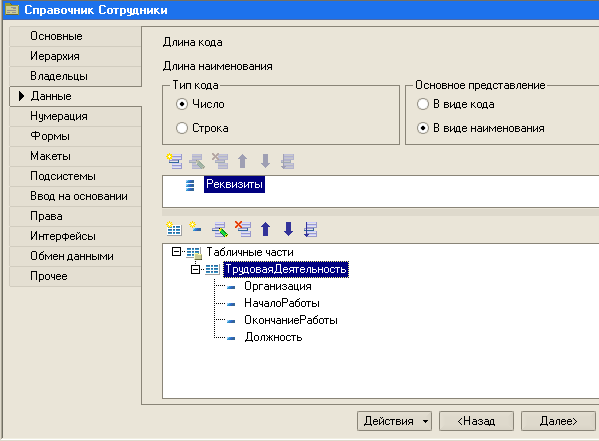Screen dimensions: 599x441
Task: Click icon beside ОкончаниеРаботы attribute
Action: [x=231, y=321]
